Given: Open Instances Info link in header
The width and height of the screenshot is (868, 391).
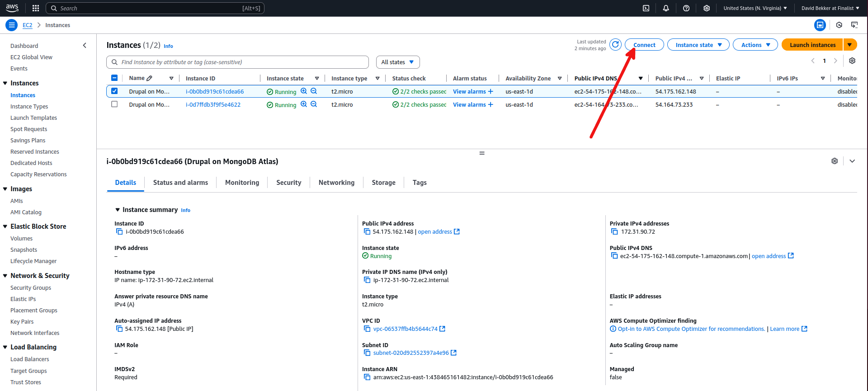Looking at the screenshot, I should click(x=168, y=46).
